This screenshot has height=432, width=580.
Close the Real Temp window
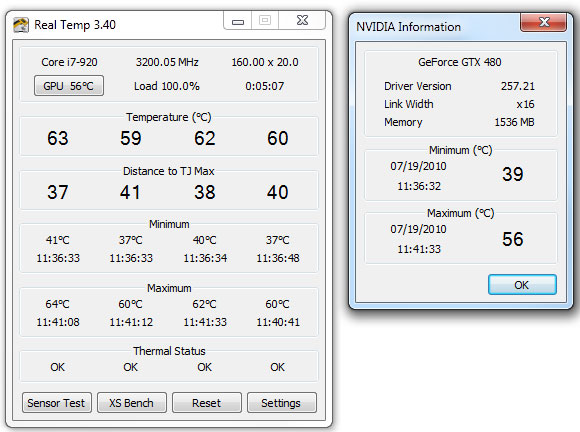tap(302, 21)
